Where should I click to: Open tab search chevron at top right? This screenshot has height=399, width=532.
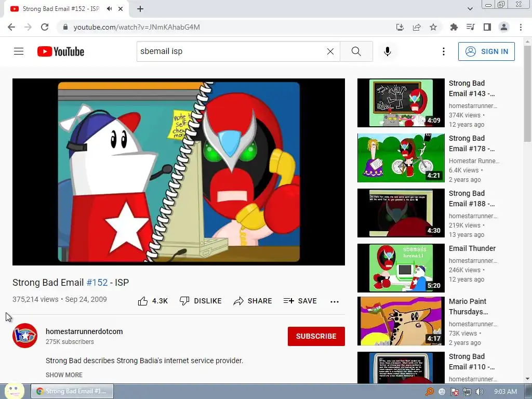click(470, 9)
